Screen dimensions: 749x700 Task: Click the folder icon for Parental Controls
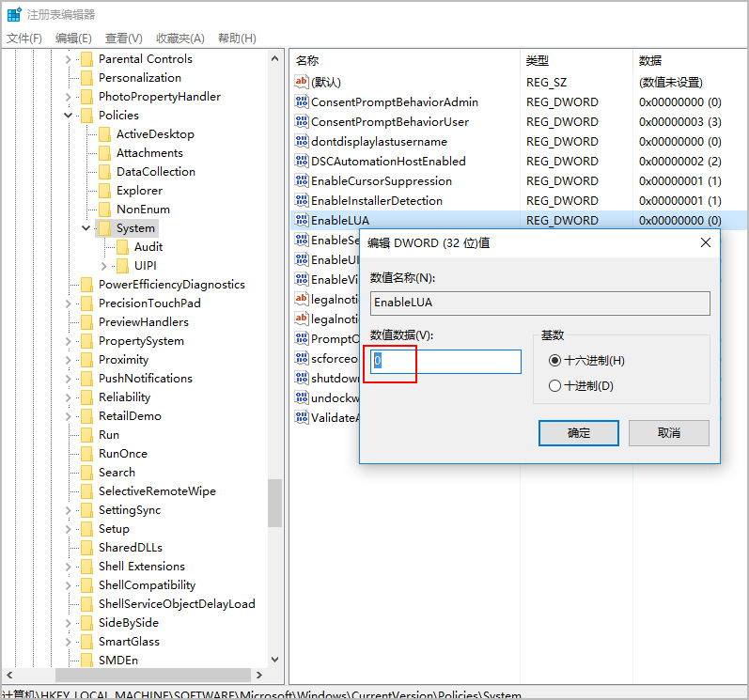(x=86, y=59)
